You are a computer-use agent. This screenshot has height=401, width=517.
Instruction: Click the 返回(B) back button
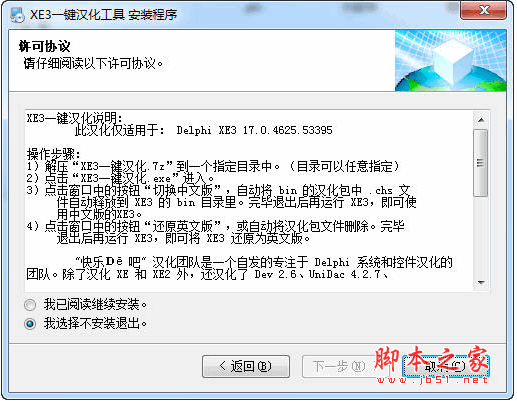coord(246,366)
